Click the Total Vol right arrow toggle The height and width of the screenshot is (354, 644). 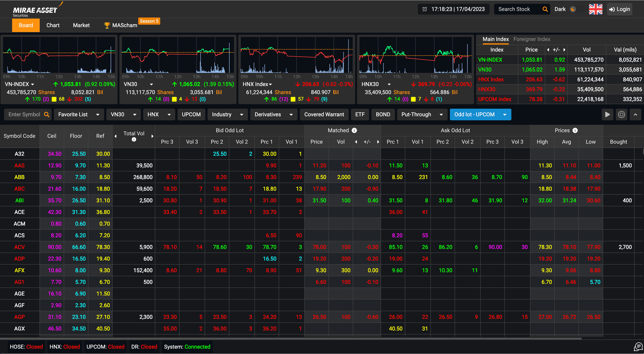(152, 136)
